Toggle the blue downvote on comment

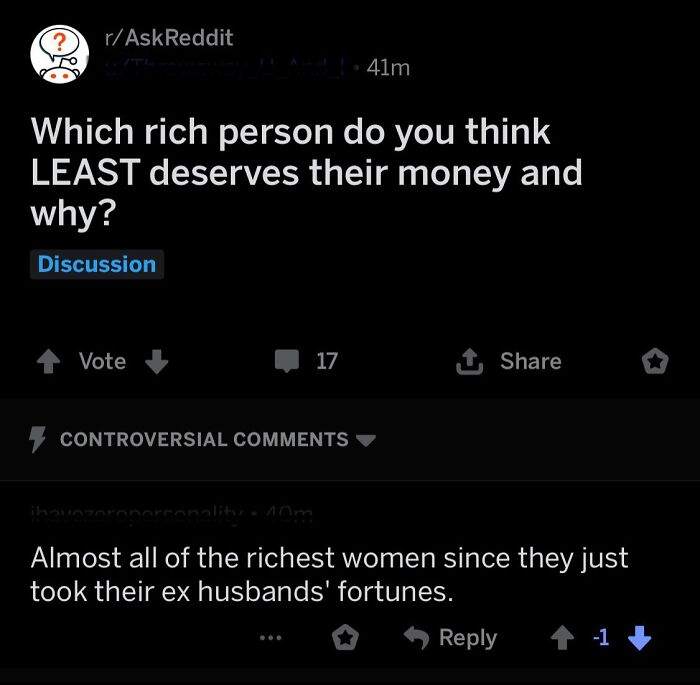(x=639, y=637)
